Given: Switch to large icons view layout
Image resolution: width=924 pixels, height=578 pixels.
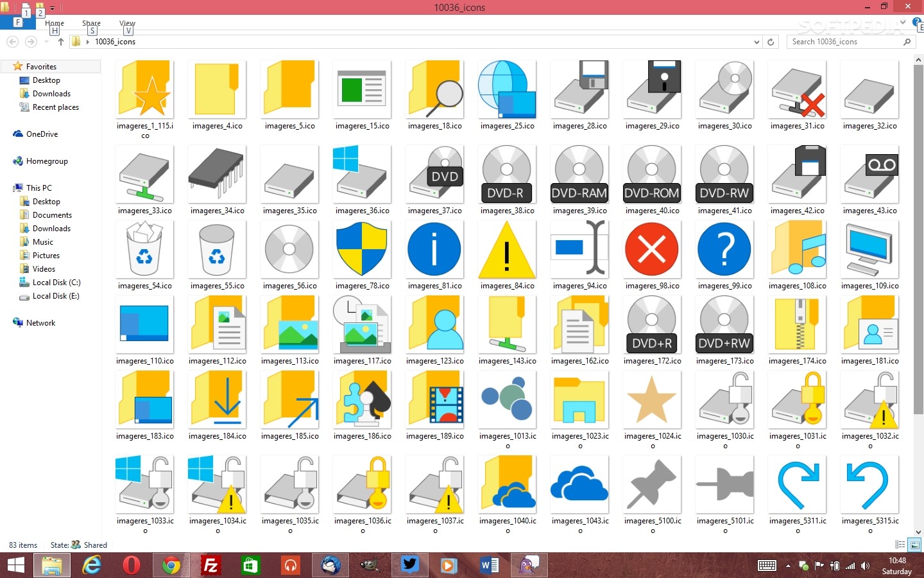Looking at the screenshot, I should (x=915, y=545).
